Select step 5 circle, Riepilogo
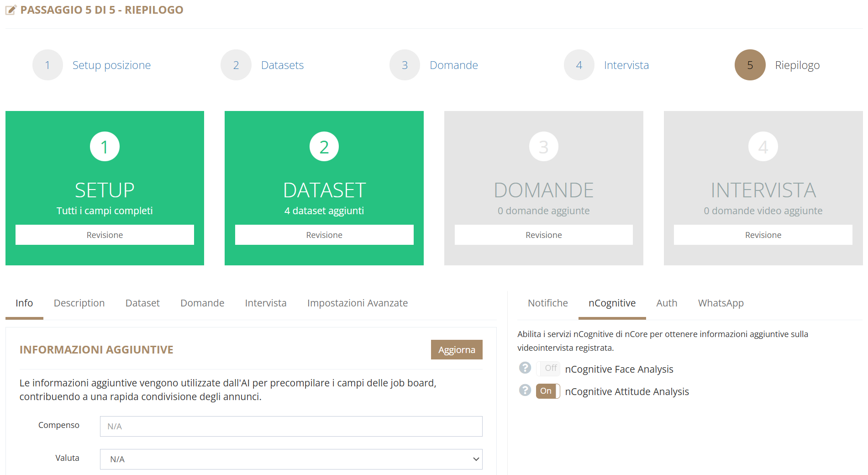Image resolution: width=868 pixels, height=475 pixels. tap(750, 65)
